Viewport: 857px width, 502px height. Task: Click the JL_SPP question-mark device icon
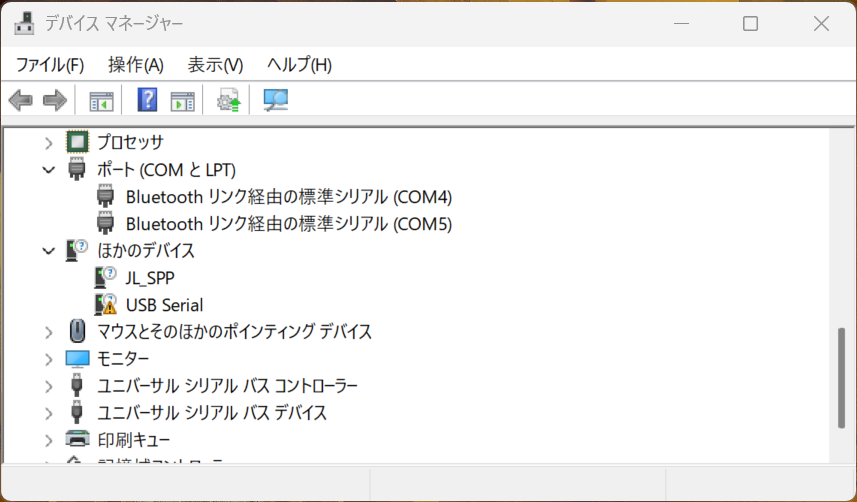[x=105, y=277]
